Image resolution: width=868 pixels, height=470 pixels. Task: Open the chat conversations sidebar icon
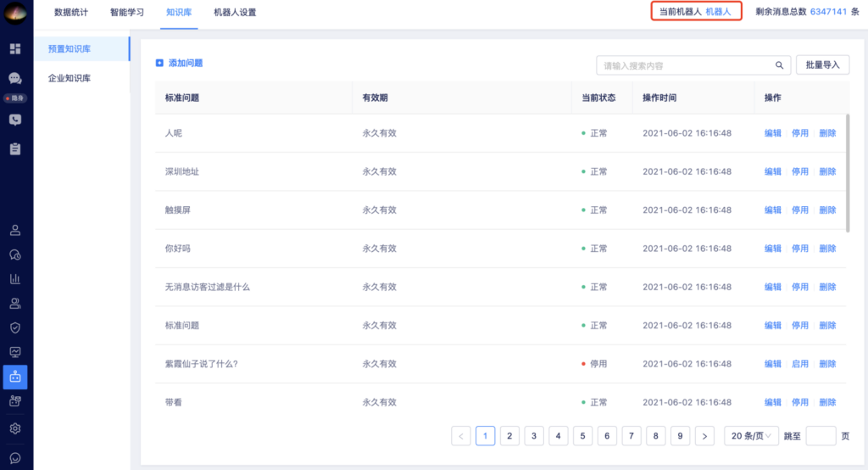coord(15,78)
